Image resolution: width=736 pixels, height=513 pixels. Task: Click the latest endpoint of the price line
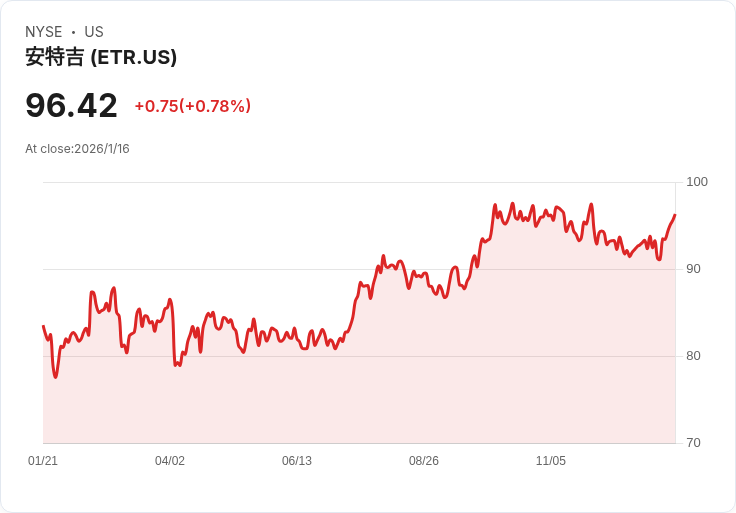[x=675, y=215]
